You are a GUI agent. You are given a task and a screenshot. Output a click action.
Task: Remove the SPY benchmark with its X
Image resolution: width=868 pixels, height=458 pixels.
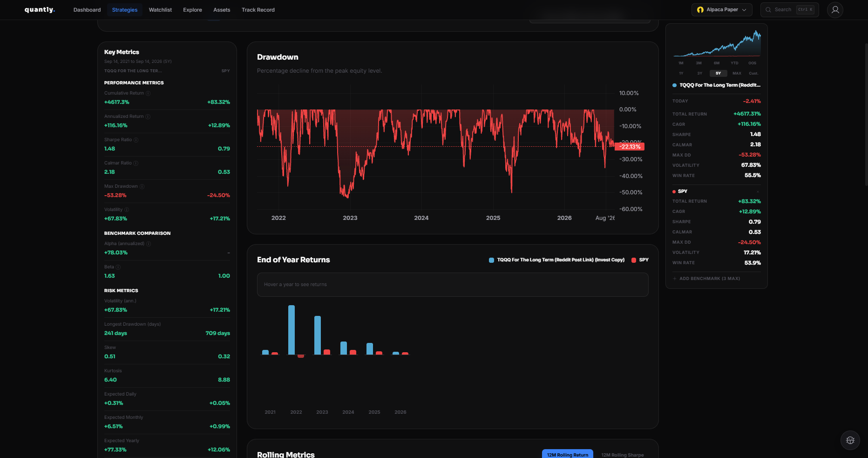[x=758, y=191]
